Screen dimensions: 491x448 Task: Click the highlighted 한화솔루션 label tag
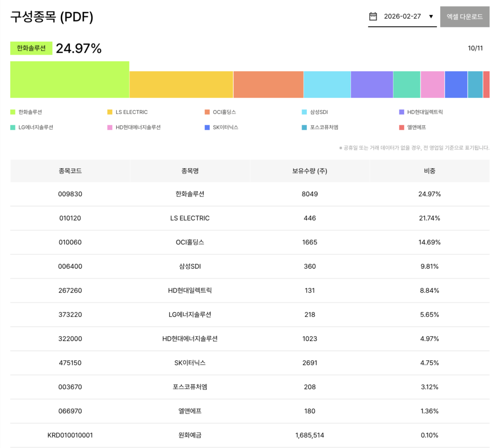[x=31, y=48]
